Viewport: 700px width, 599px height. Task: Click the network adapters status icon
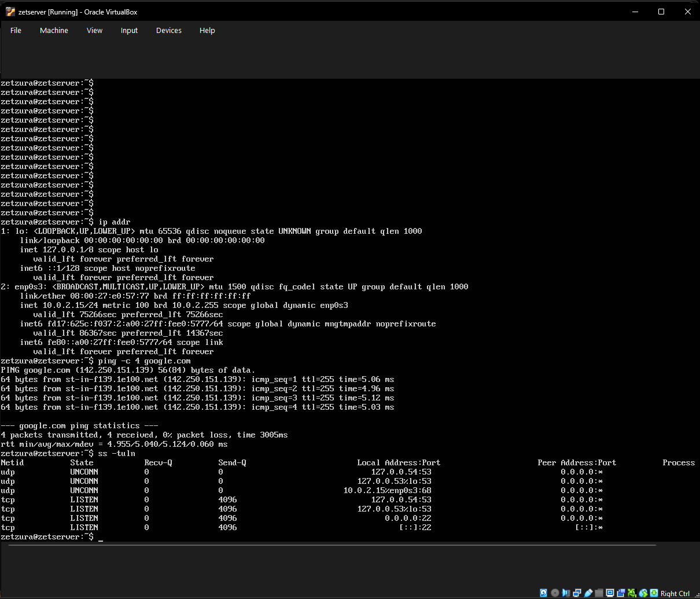point(577,593)
